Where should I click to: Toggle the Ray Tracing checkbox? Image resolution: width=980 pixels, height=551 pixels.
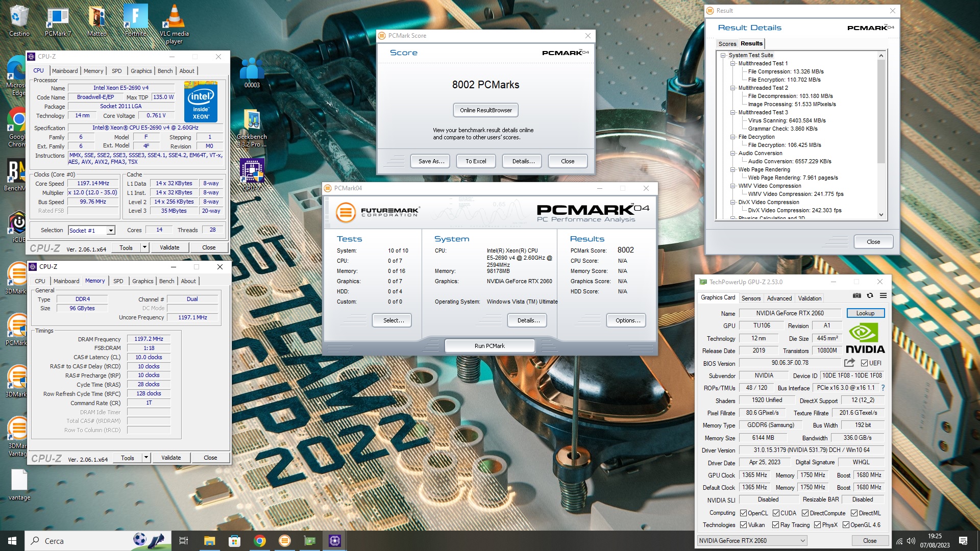click(x=775, y=525)
